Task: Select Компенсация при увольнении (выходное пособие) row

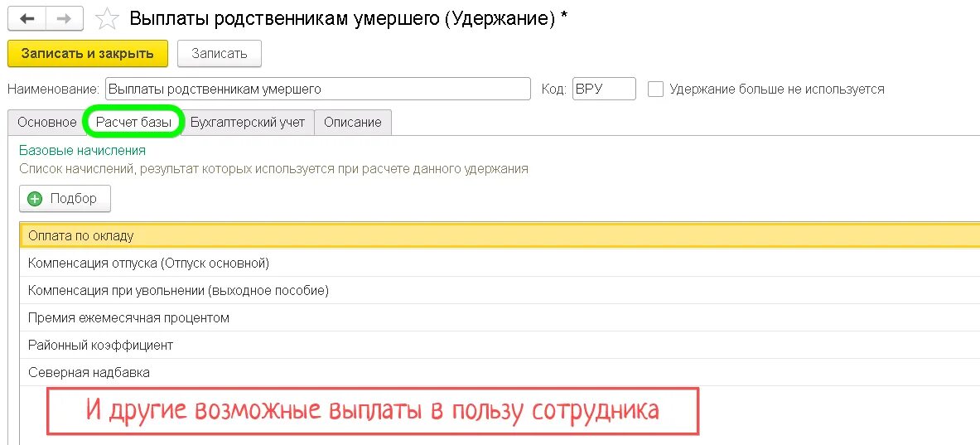Action: [x=500, y=291]
